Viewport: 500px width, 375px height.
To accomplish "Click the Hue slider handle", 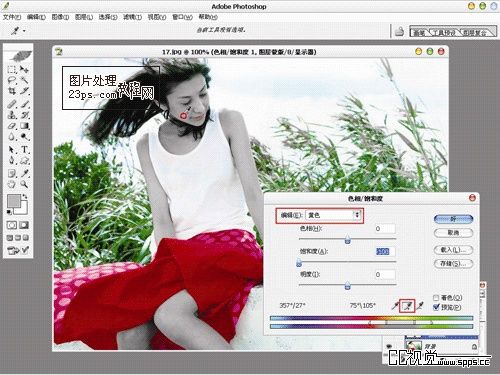I will pyautogui.click(x=347, y=239).
